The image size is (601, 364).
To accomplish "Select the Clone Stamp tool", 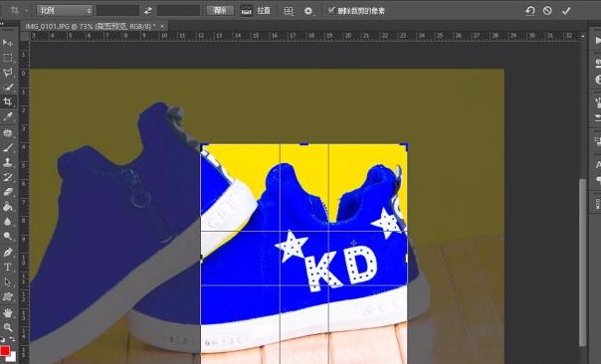I will pyautogui.click(x=7, y=162).
